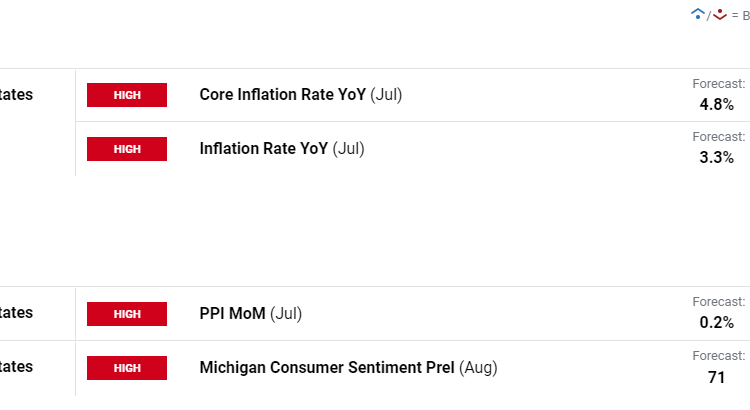Click HIGH badge beside Core Inflation Rate YoY
Image resolution: width=750 pixels, height=410 pixels.
[x=127, y=95]
